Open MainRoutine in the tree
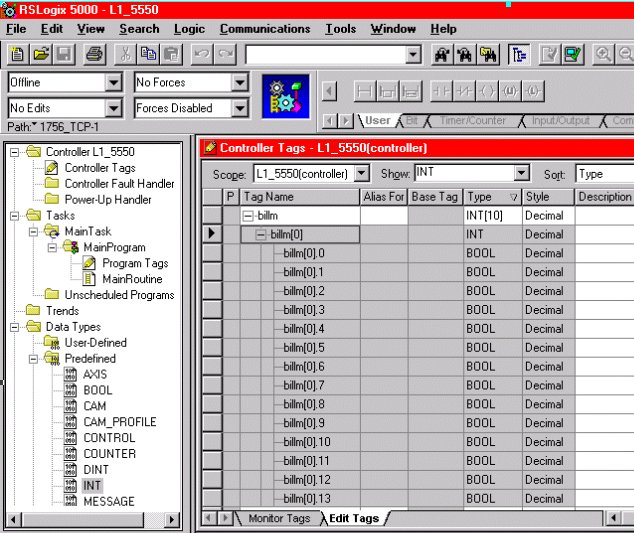 click(132, 279)
